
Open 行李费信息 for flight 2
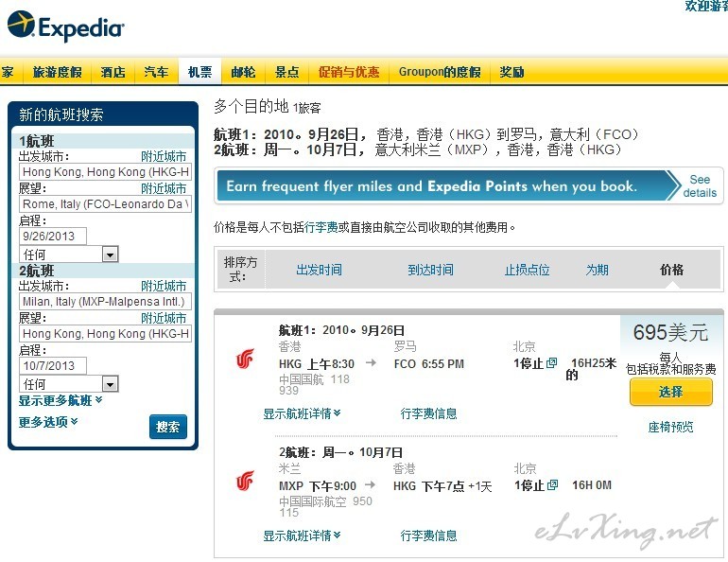click(428, 536)
